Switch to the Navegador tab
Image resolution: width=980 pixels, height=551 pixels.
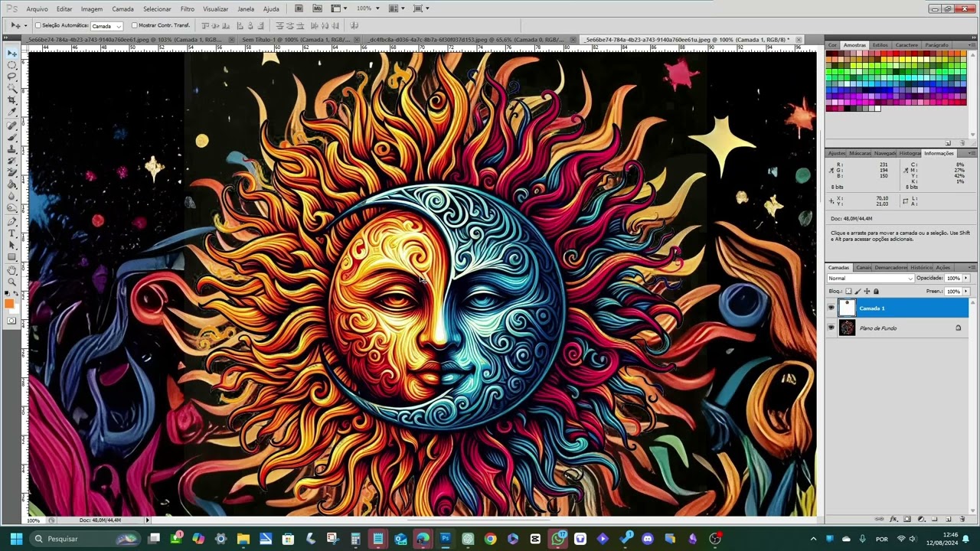click(x=885, y=153)
